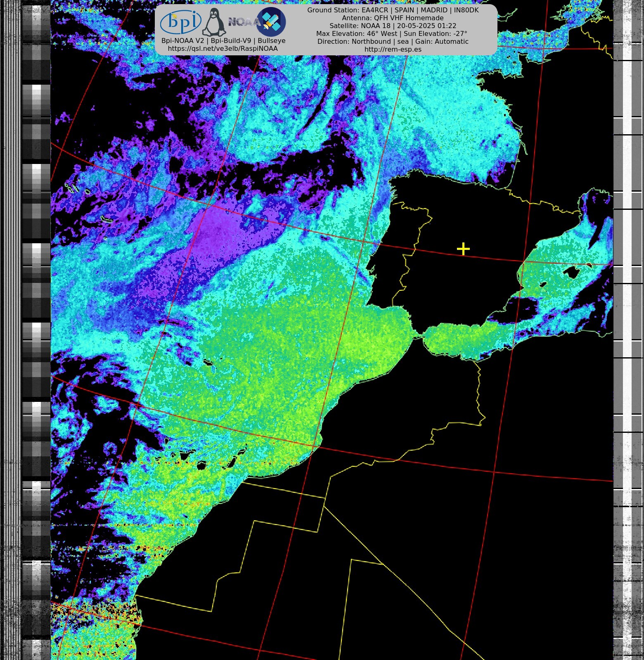This screenshot has height=660, width=644.
Task: Click the round satellite badge icon
Action: pos(271,22)
